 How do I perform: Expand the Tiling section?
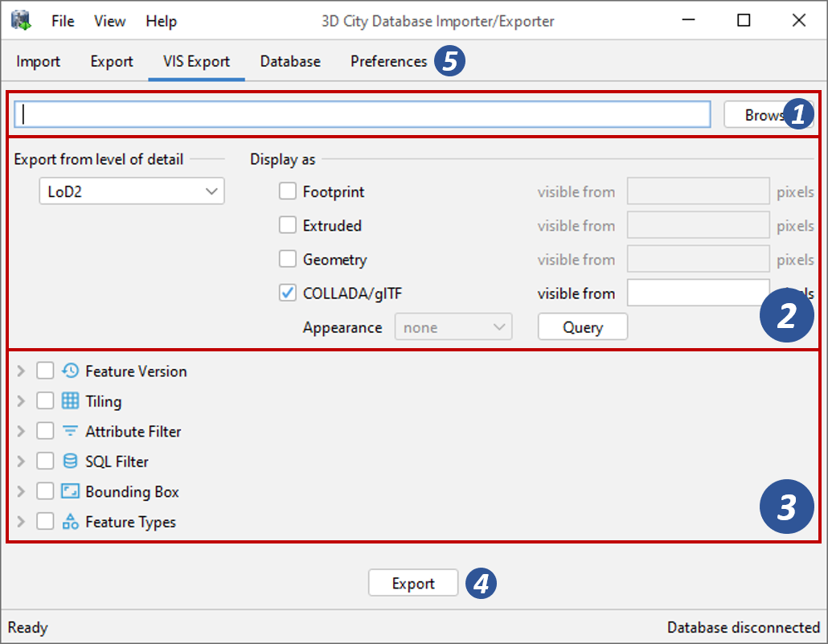[x=21, y=401]
